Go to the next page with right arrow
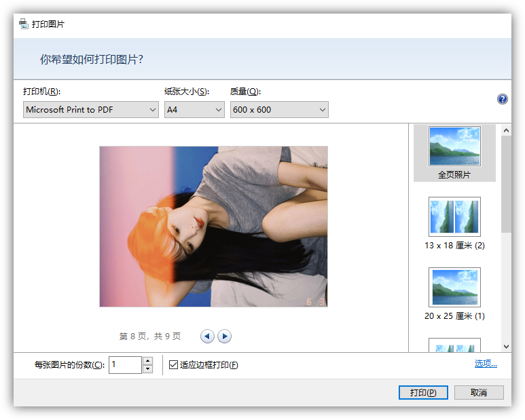 pyautogui.click(x=224, y=336)
